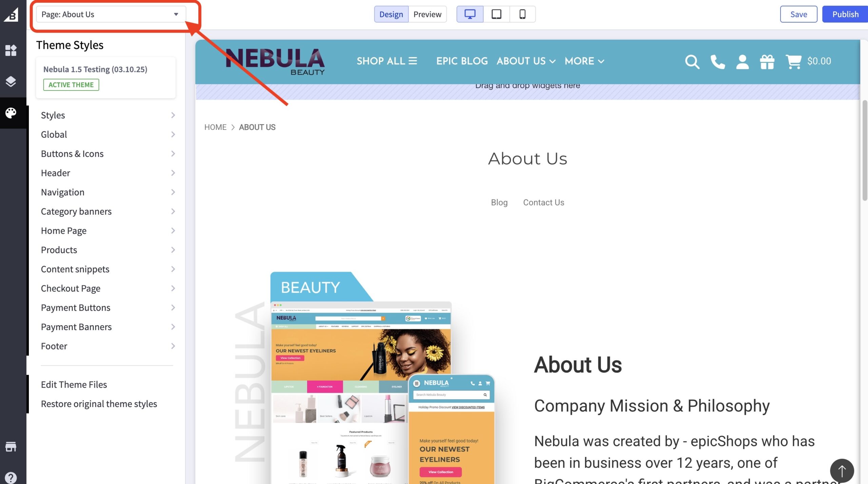Select the theme styles palette icon
868x484 pixels.
click(11, 113)
